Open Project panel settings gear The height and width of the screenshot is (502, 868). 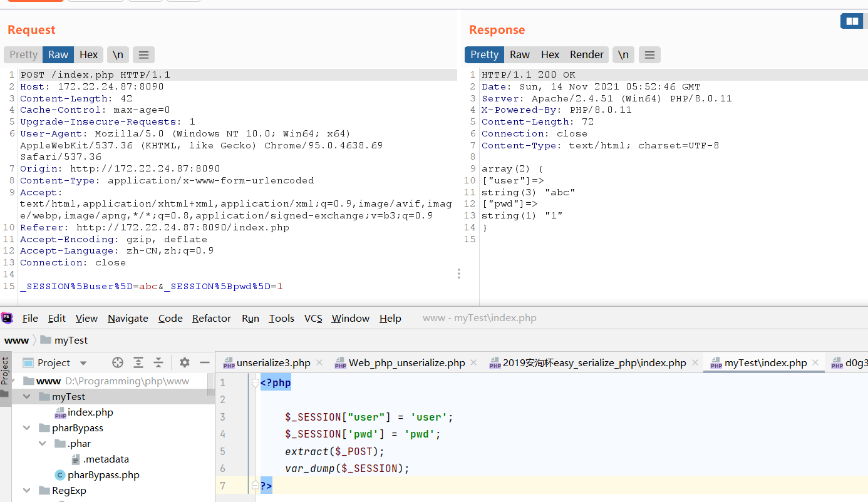click(x=184, y=362)
